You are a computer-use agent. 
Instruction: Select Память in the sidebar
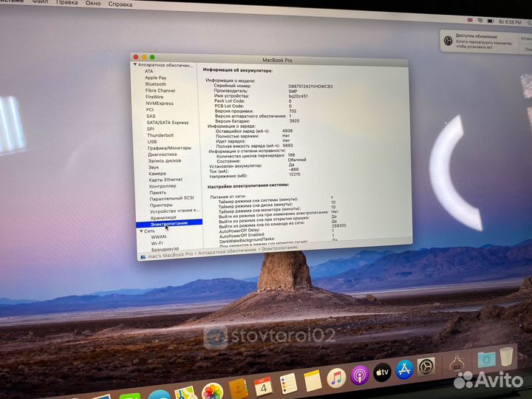(158, 192)
